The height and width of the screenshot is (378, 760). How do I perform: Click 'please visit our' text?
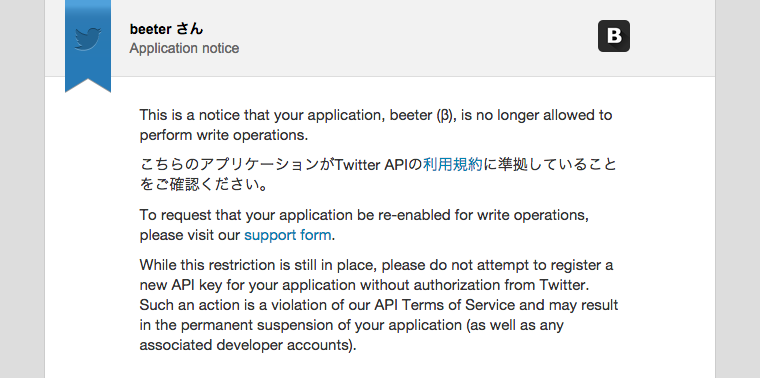(x=190, y=236)
